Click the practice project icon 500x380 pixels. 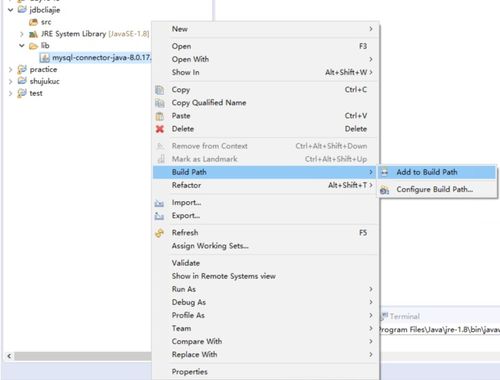22,69
